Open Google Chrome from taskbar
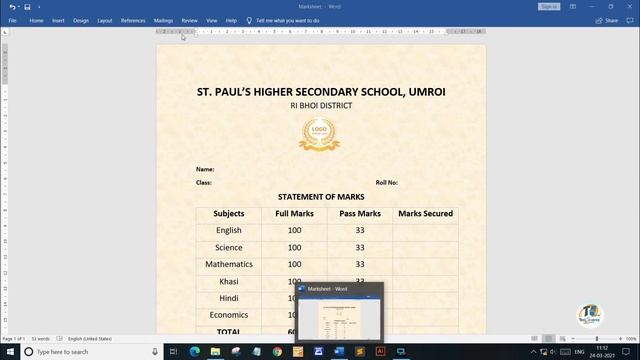 coord(278,351)
